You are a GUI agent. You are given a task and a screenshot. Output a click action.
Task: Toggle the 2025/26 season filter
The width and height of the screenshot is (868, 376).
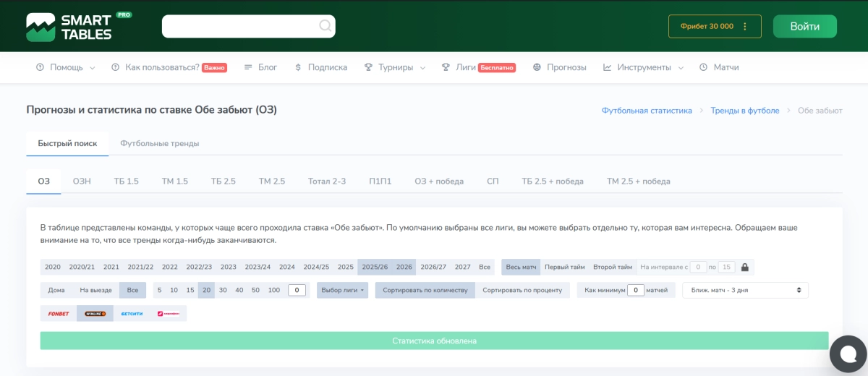pos(374,267)
